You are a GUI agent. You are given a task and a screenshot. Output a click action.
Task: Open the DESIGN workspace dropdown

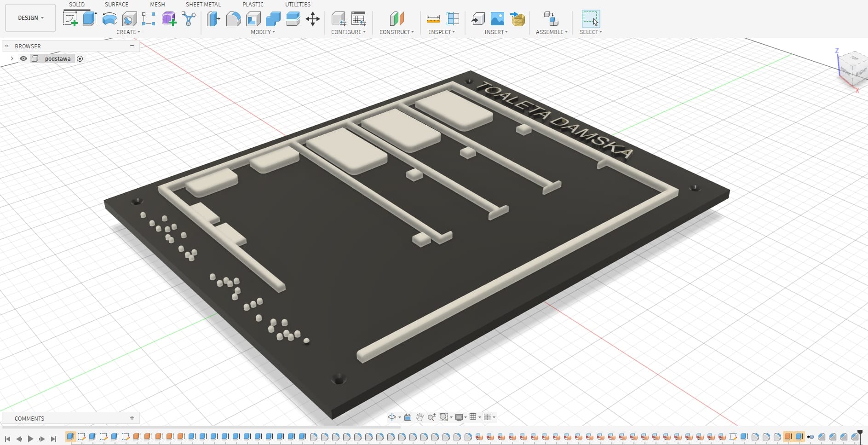coord(30,18)
